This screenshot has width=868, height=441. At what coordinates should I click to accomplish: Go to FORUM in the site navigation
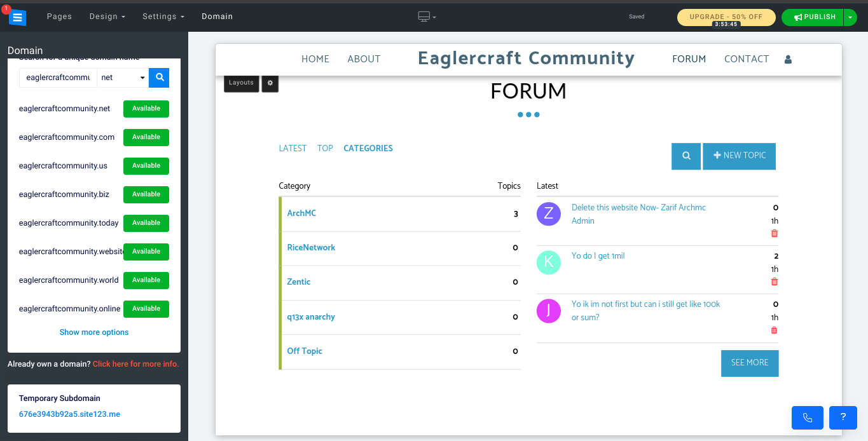(689, 59)
